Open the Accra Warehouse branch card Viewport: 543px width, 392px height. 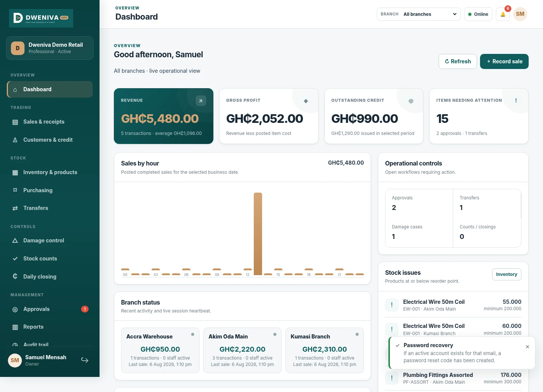pos(160,350)
